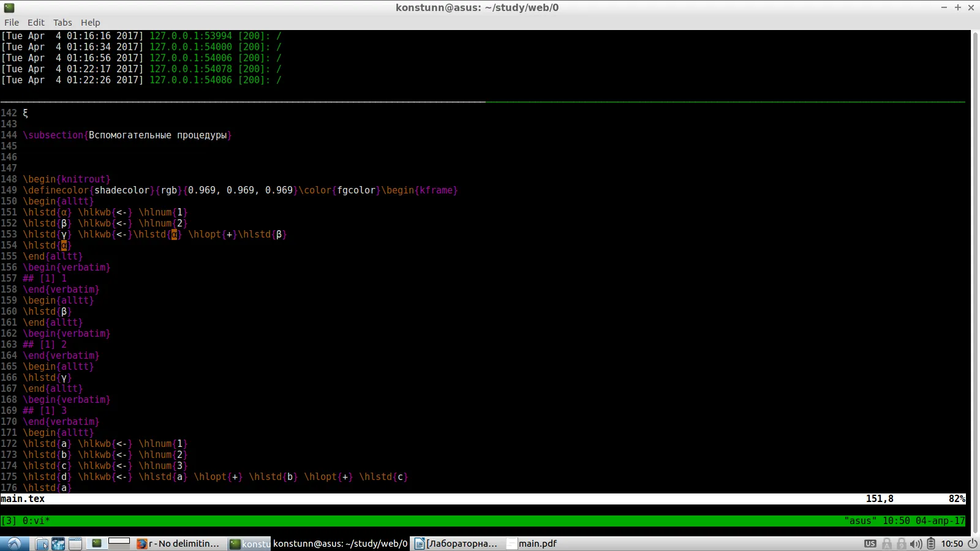Click '\hlopt{+}' on line 153
Screen dimensions: 980x551
(213, 234)
